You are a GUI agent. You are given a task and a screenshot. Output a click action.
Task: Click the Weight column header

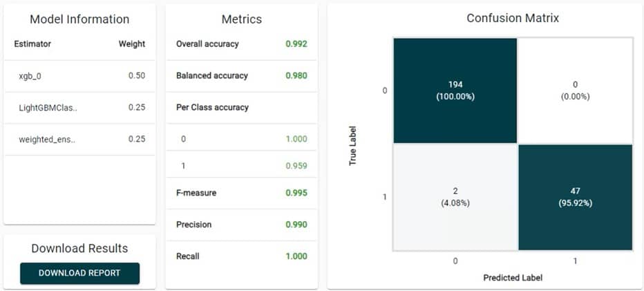point(131,44)
